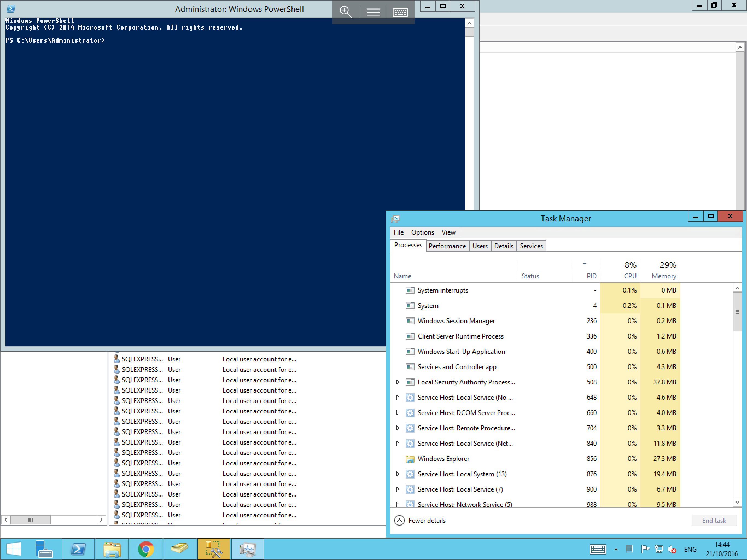The width and height of the screenshot is (747, 560).
Task: Click left pane scroll right arrow
Action: click(x=101, y=520)
